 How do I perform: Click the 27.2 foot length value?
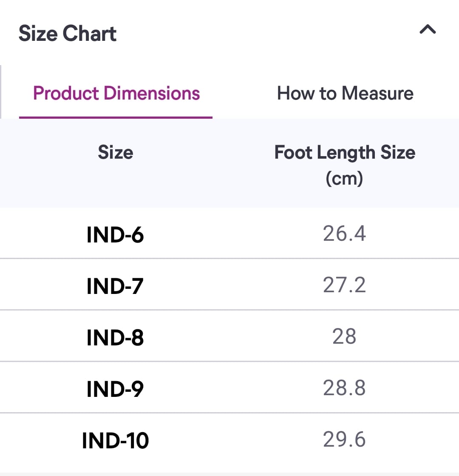click(344, 285)
